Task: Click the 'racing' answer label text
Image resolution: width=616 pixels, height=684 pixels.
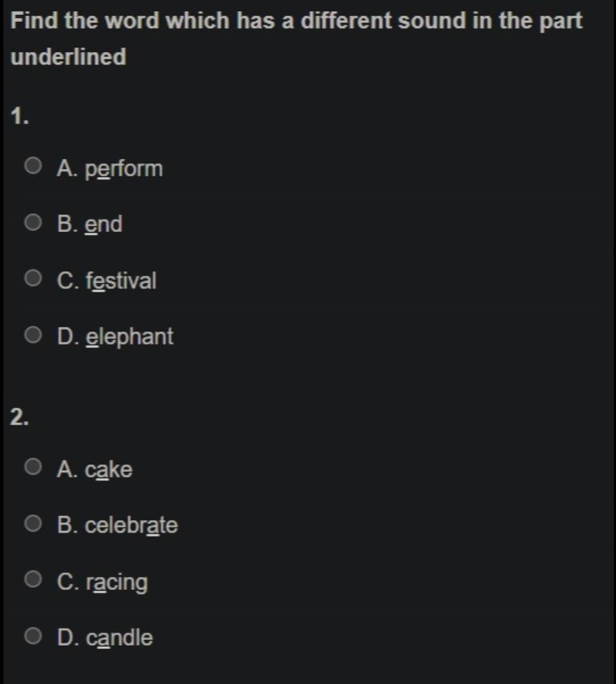Action: (117, 584)
